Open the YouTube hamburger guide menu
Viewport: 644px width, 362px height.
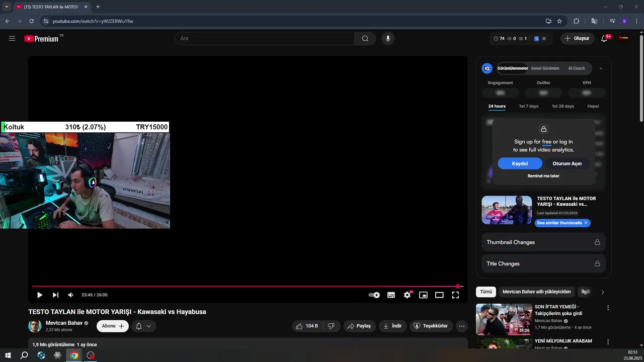coord(12,38)
